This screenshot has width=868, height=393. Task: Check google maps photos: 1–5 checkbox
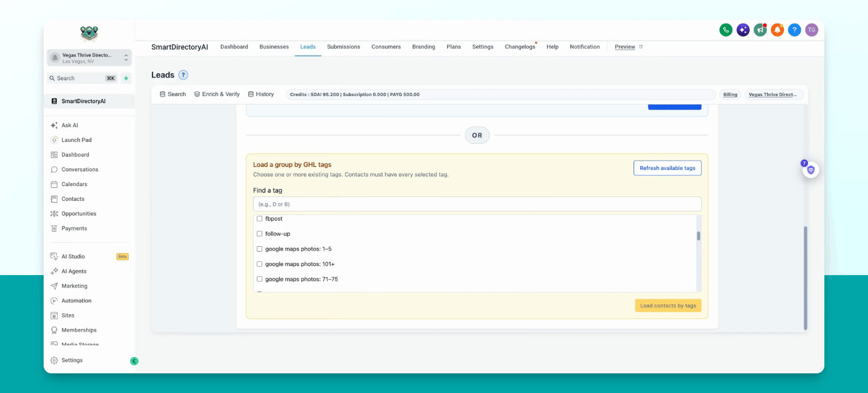coord(260,249)
